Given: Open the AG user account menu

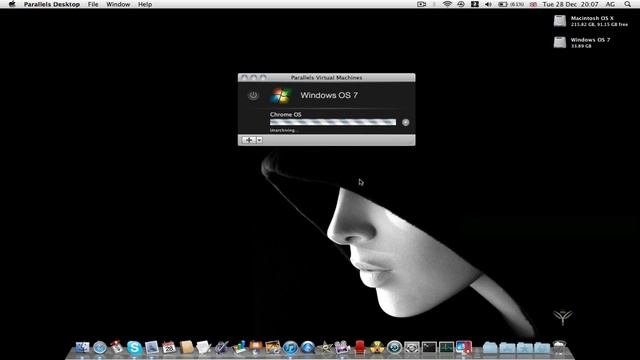Looking at the screenshot, I should pos(610,4).
